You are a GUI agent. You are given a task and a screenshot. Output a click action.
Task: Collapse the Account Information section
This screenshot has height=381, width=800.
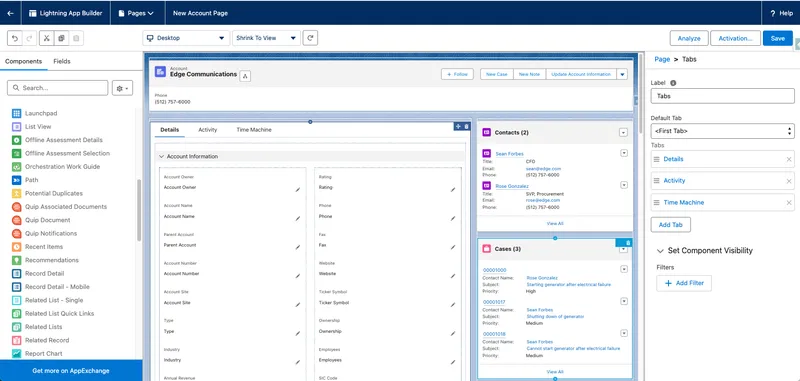[161, 157]
